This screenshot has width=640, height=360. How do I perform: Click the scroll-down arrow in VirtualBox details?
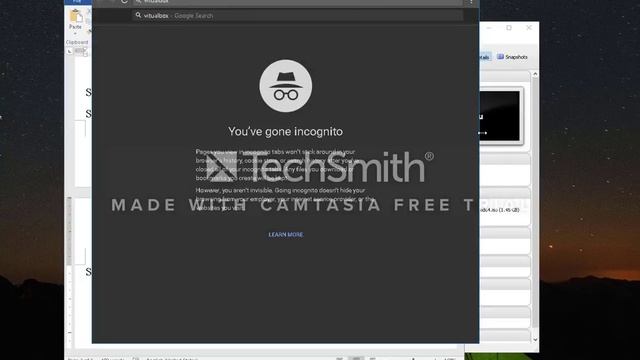coord(535,340)
